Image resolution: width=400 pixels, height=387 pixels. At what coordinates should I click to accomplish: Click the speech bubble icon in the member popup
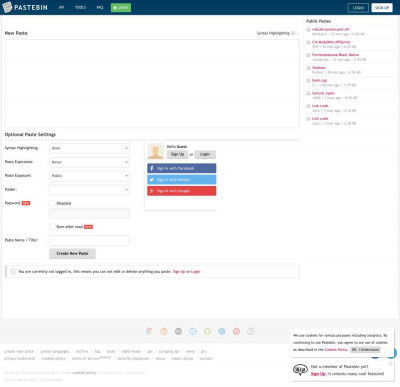tap(300, 370)
